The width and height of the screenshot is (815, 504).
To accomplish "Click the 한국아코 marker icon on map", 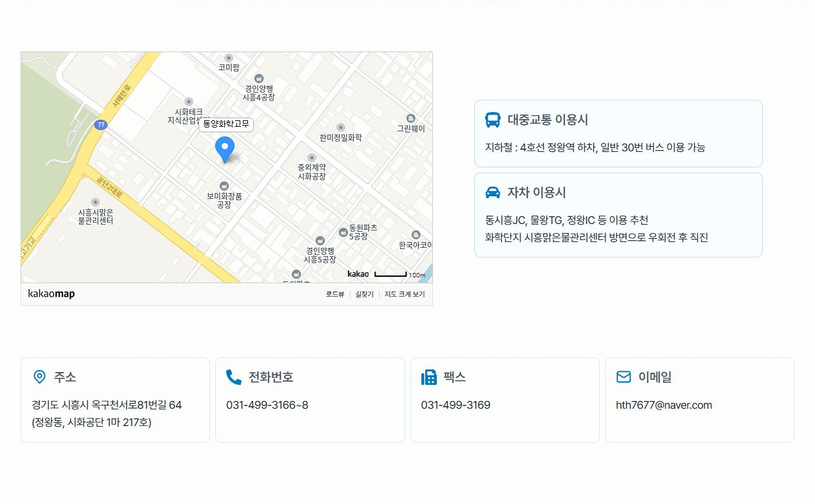I will (x=416, y=235).
